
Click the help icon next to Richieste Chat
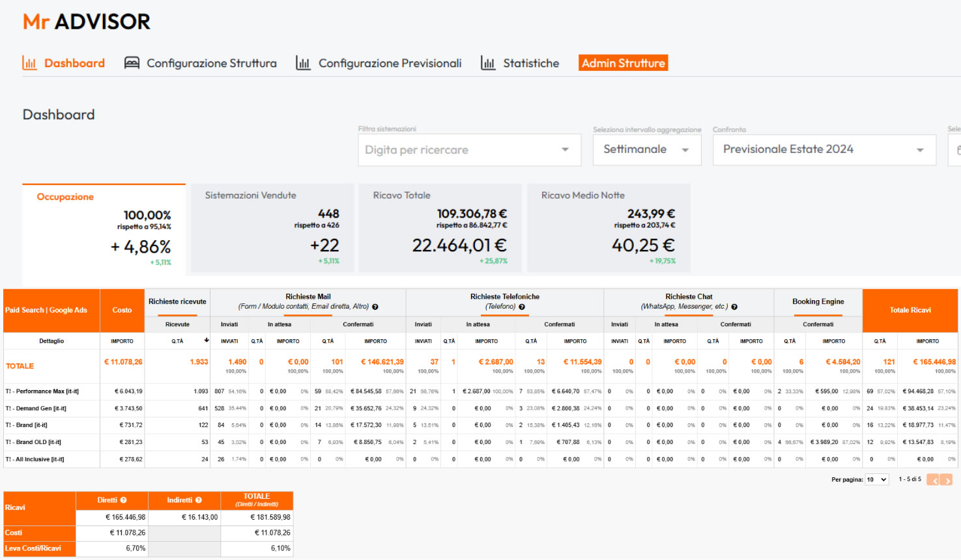pyautogui.click(x=734, y=307)
